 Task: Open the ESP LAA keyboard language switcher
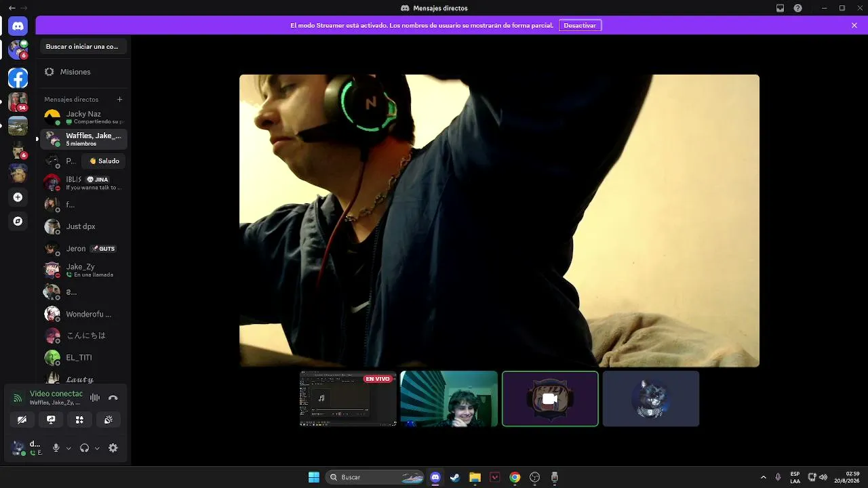tap(795, 477)
